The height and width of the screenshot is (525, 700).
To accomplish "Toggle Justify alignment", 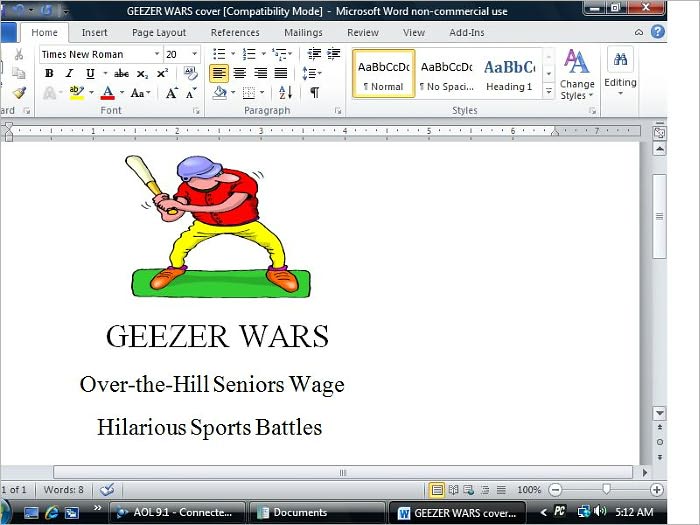I will [x=281, y=73].
